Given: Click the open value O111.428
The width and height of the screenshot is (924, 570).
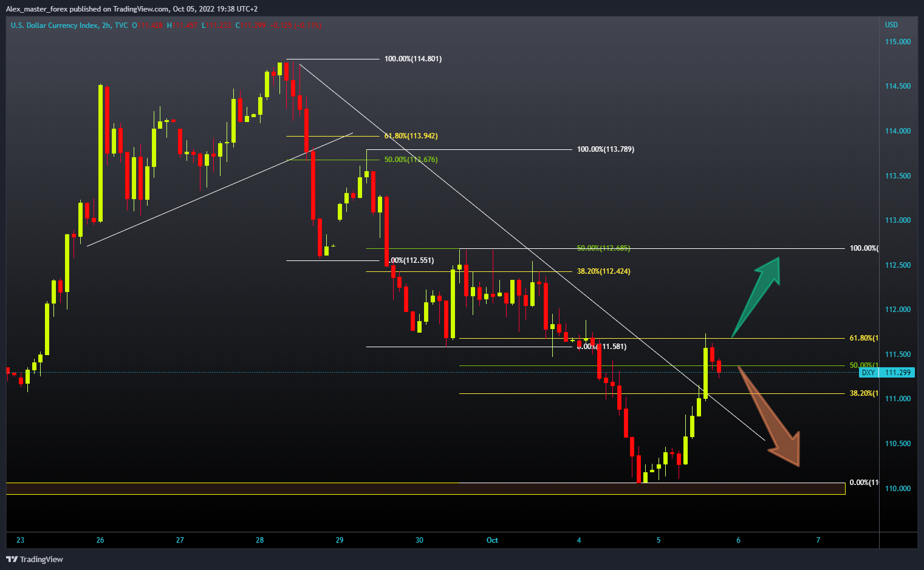Looking at the screenshot, I should tap(148, 25).
